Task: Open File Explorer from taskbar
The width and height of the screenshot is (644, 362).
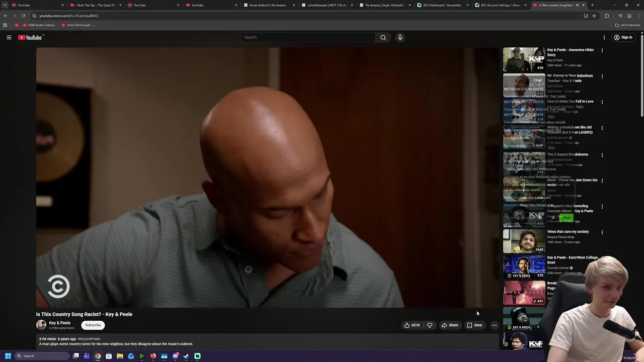Action: click(120, 356)
